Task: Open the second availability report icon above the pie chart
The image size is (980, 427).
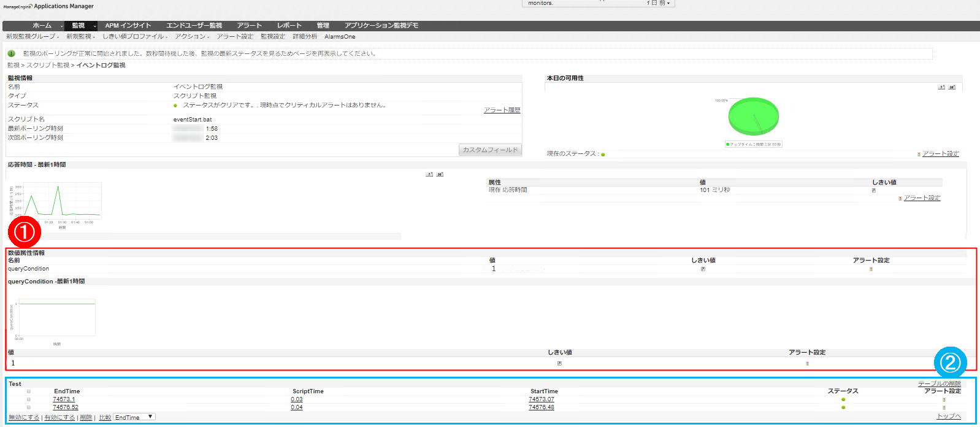Action: click(x=952, y=87)
